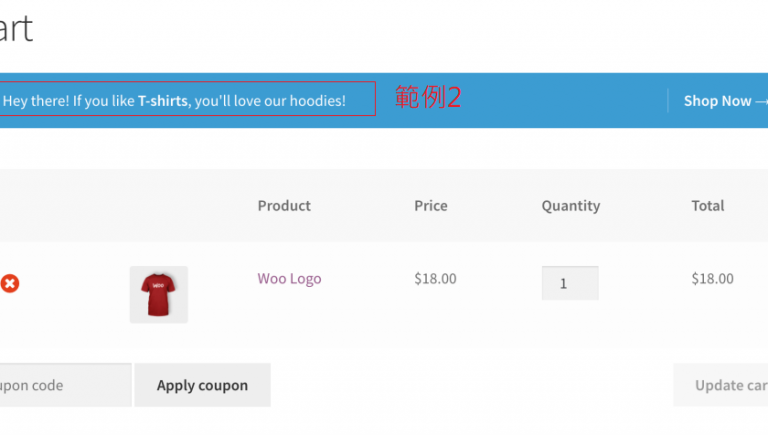The height and width of the screenshot is (435, 768).
Task: Click the Total column header
Action: (x=708, y=206)
